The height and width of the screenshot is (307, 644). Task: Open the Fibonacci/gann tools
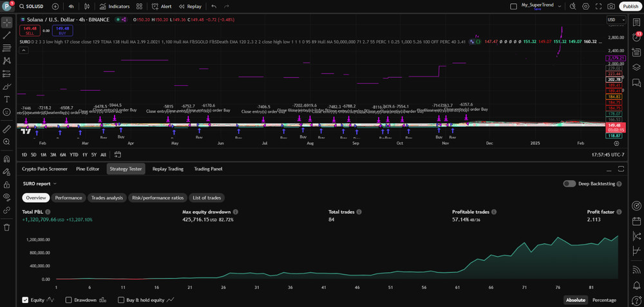tap(6, 48)
